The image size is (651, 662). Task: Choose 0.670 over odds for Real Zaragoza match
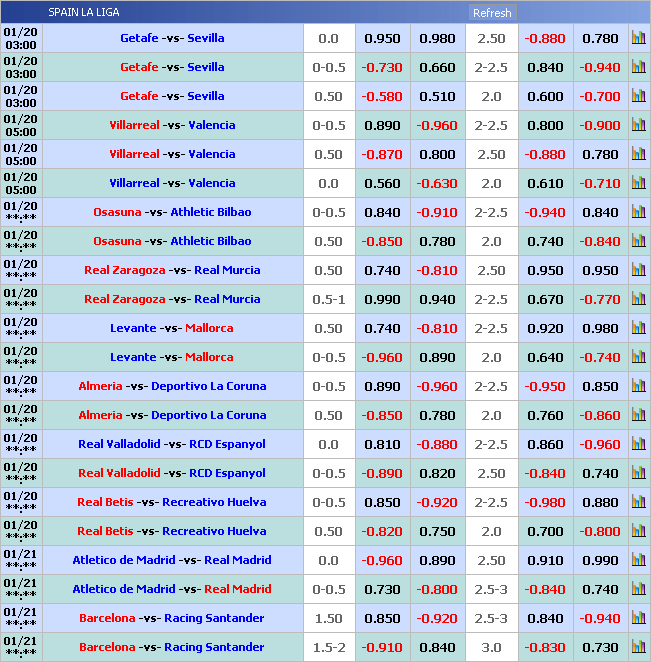pos(545,300)
